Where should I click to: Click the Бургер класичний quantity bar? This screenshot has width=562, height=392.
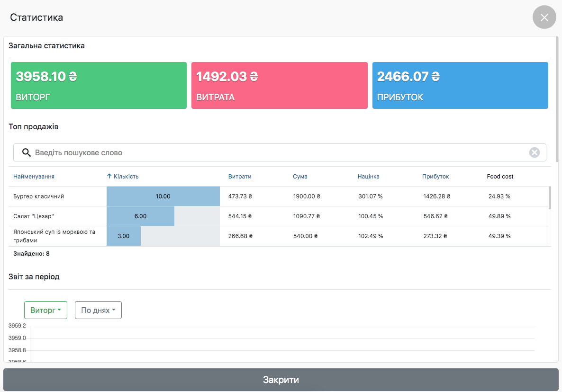[163, 196]
